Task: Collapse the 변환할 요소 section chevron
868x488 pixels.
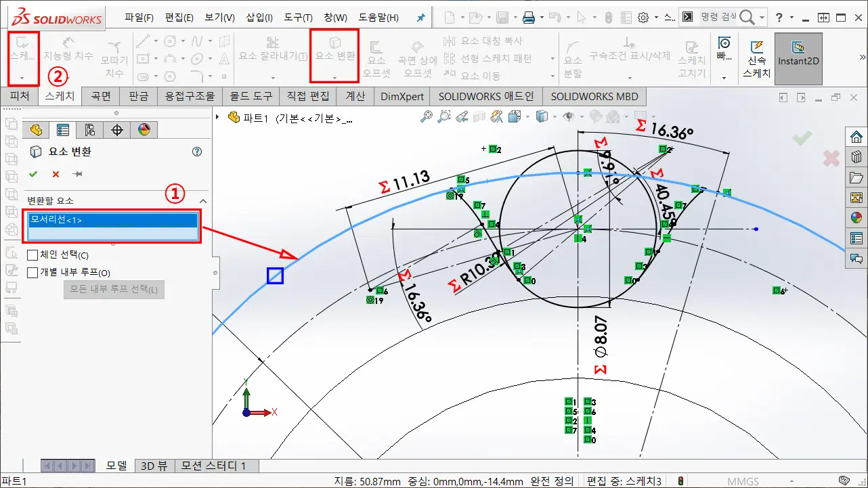Action: [202, 201]
